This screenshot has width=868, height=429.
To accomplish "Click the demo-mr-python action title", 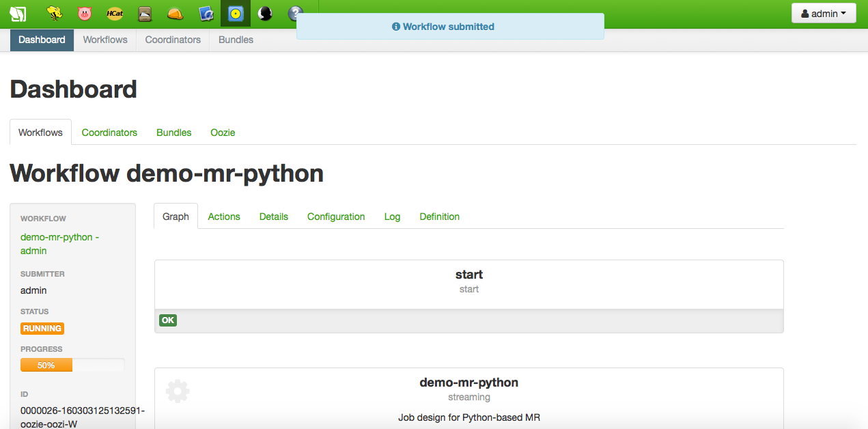I will [x=469, y=383].
